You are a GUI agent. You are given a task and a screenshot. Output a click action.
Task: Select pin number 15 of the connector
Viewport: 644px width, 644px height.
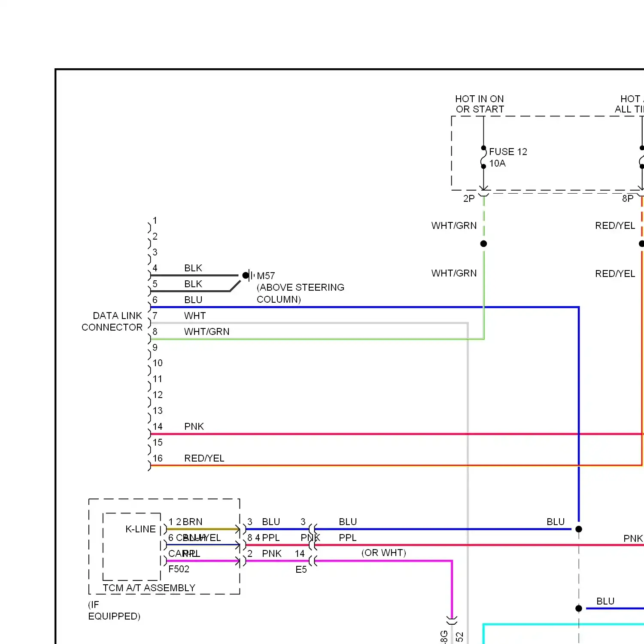[158, 442]
